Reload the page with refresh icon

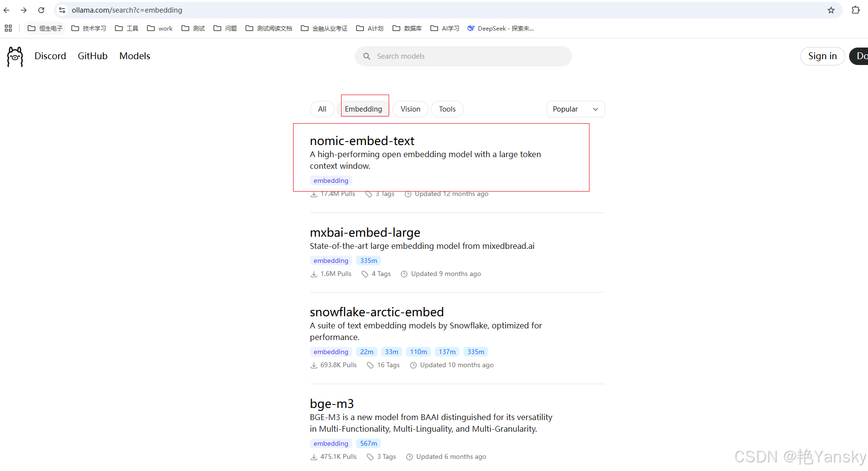pos(41,10)
